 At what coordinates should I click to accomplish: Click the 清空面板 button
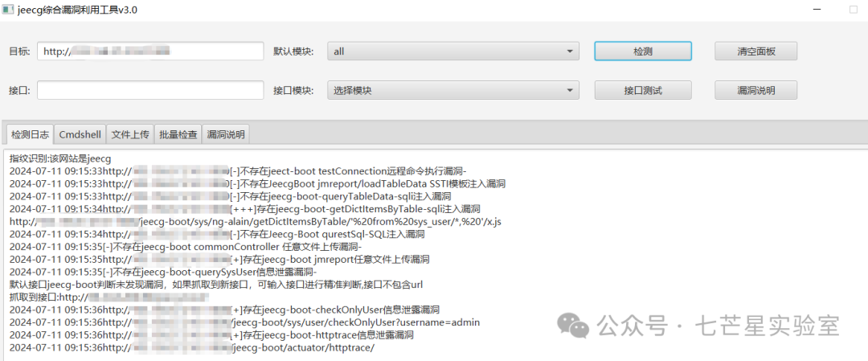(x=755, y=51)
